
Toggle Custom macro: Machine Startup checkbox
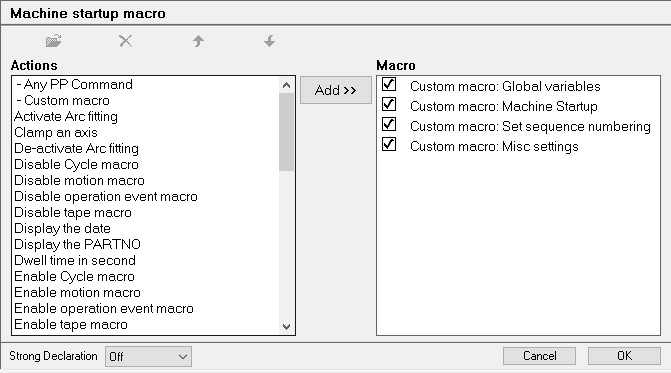click(389, 105)
